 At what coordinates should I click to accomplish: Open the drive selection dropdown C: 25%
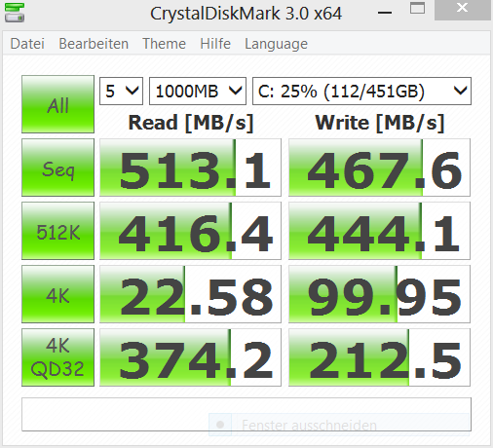361,92
